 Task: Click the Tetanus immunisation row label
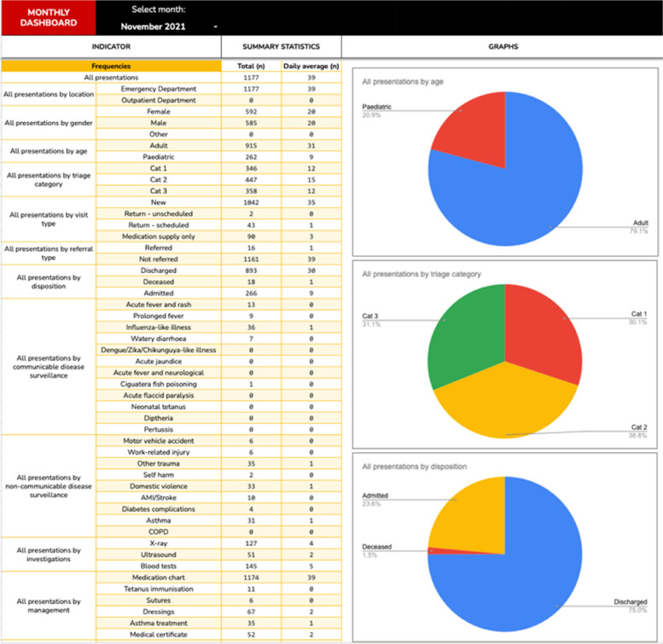click(x=159, y=589)
